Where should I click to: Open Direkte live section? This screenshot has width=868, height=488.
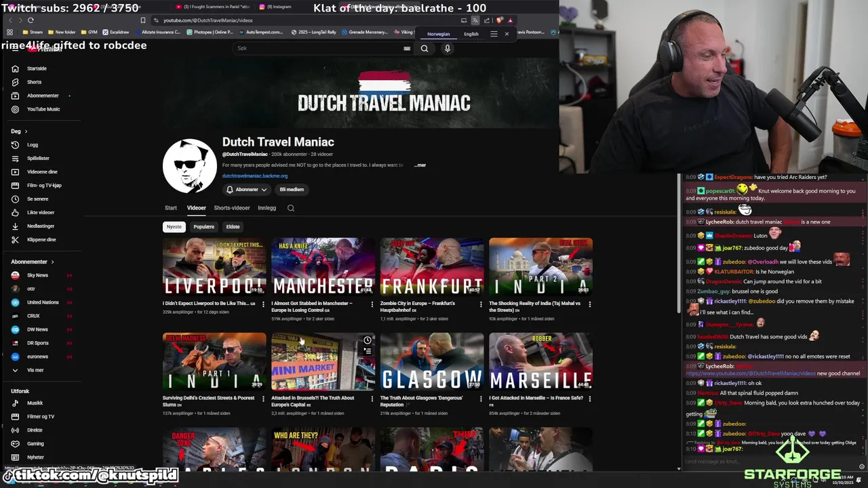34,430
